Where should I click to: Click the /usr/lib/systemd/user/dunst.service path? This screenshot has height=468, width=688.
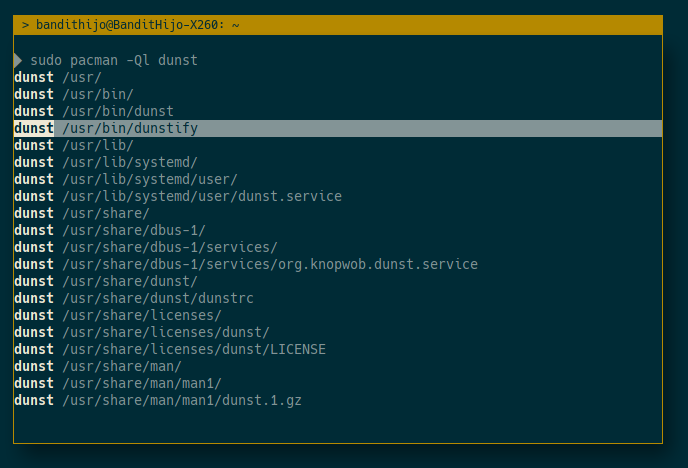[x=201, y=196]
